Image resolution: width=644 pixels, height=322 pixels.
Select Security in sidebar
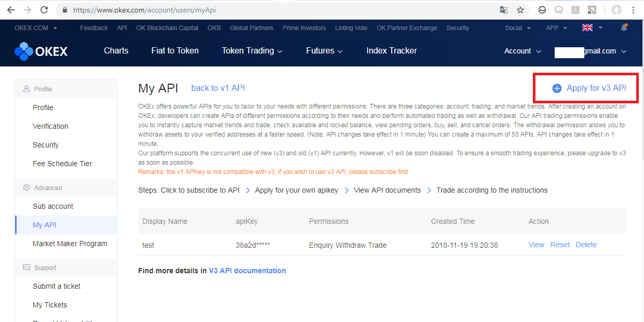(46, 145)
